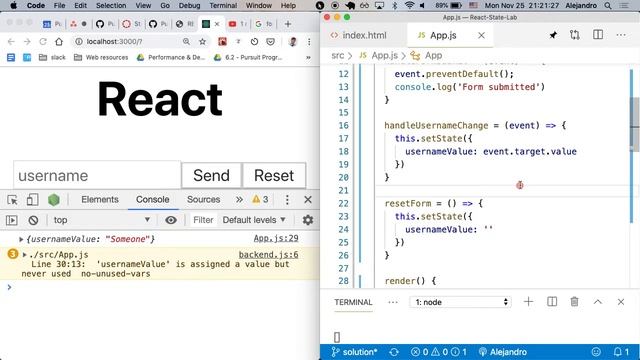Viewport: 640px width, 360px height.
Task: Expand the usernameValue object in console
Action: pyautogui.click(x=21, y=239)
